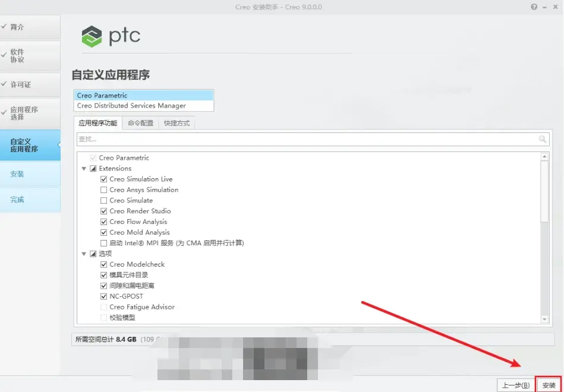The image size is (564, 392).
Task: Click the help question mark icon
Action: click(x=534, y=7)
